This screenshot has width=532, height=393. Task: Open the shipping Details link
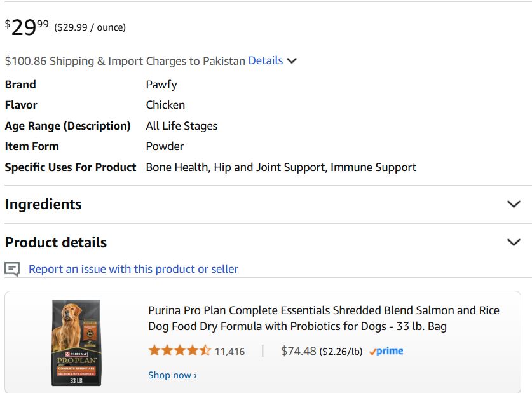tap(266, 61)
